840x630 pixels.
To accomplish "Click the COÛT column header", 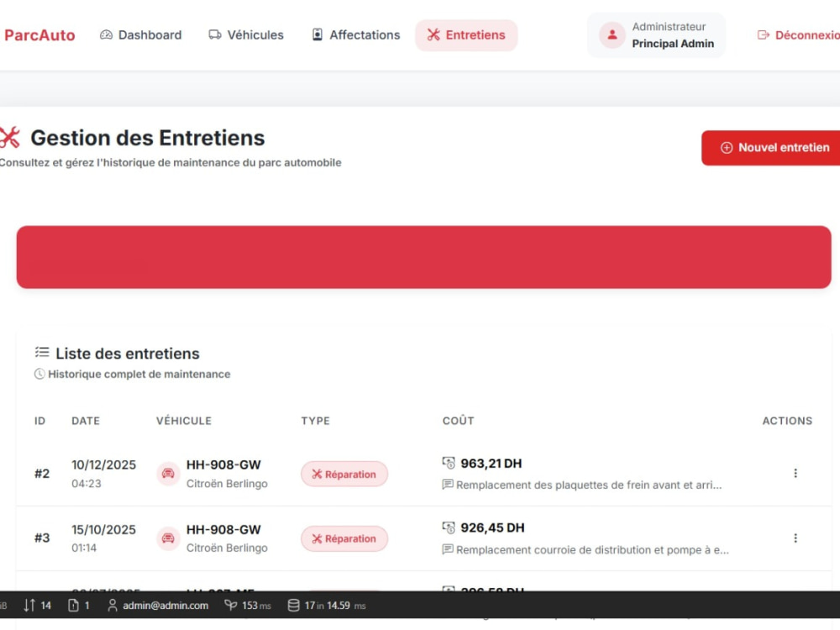I will click(458, 421).
